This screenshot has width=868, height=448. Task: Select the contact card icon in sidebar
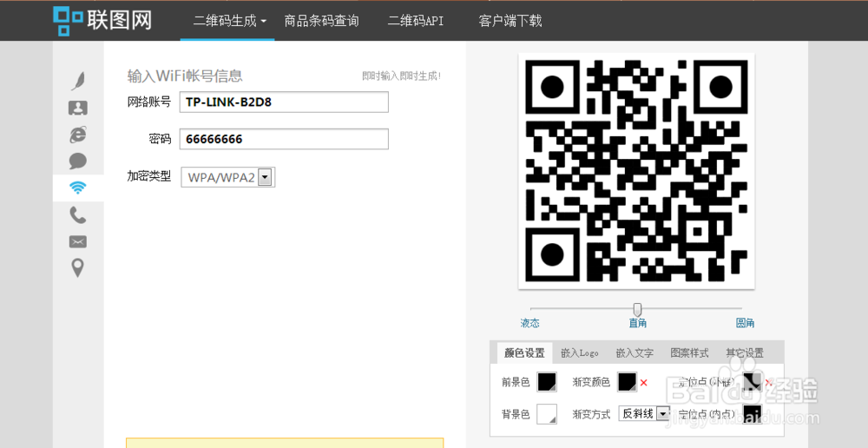click(78, 108)
